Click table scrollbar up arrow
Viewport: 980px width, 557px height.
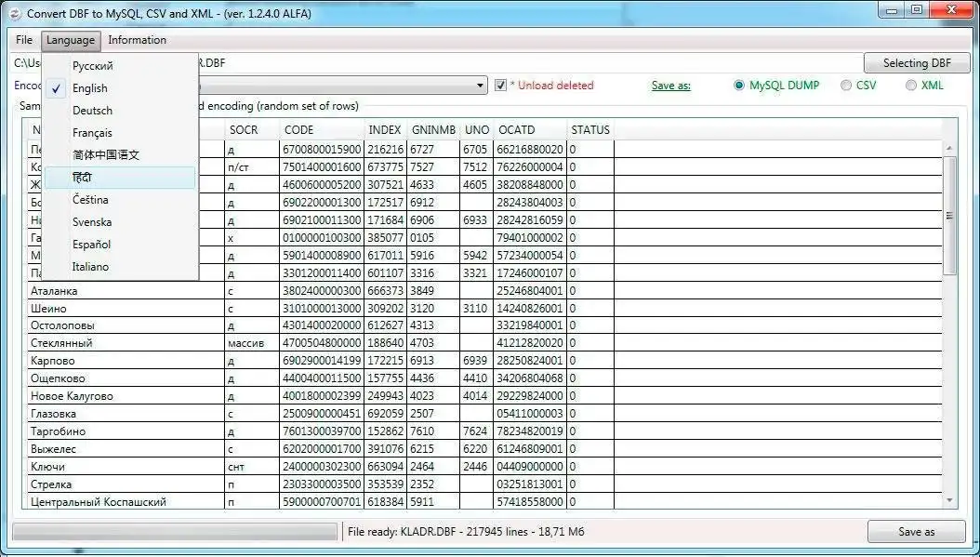point(949,149)
